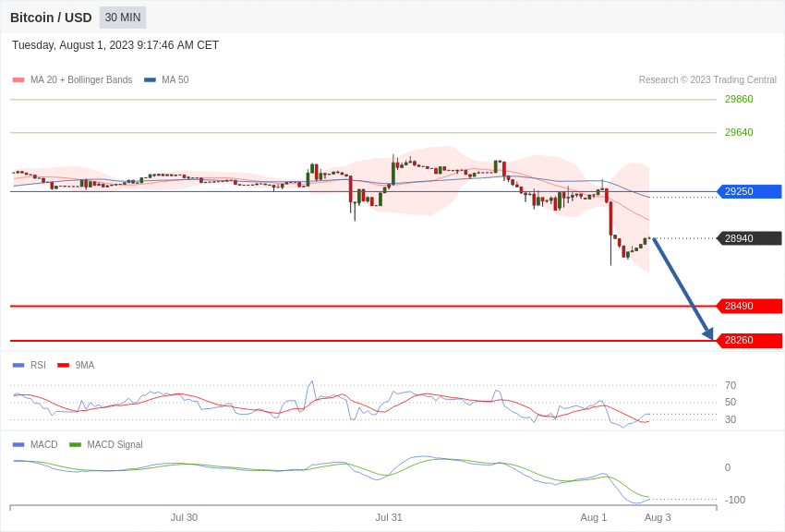
Task: Click the RSI 30 axis value
Action: [x=731, y=419]
